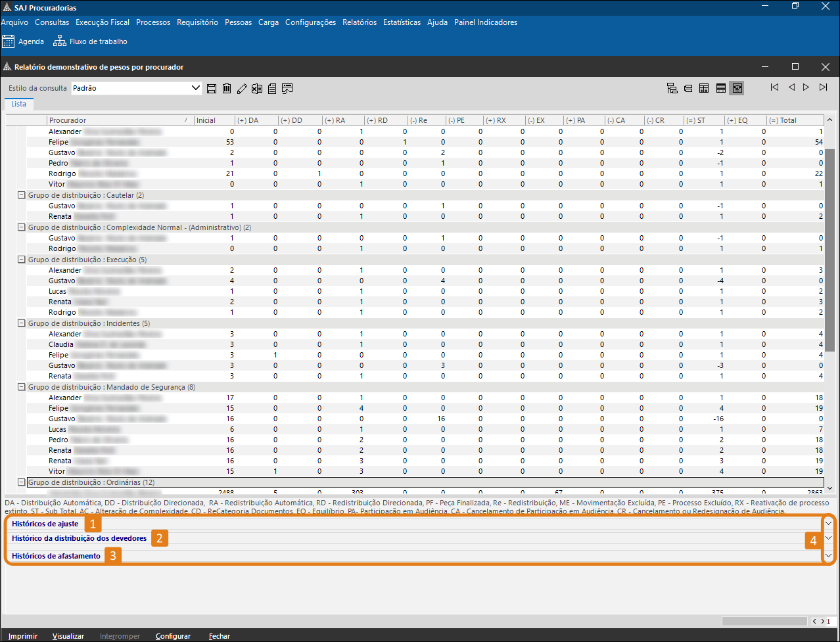Toggle the highlighted column auto-fit button

pyautogui.click(x=736, y=88)
